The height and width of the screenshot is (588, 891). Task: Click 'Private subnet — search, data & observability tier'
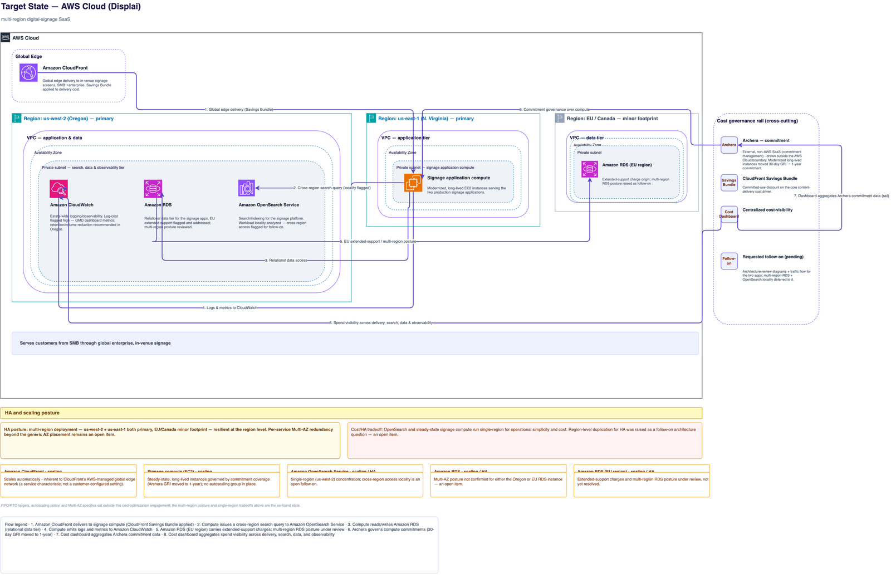pos(83,168)
